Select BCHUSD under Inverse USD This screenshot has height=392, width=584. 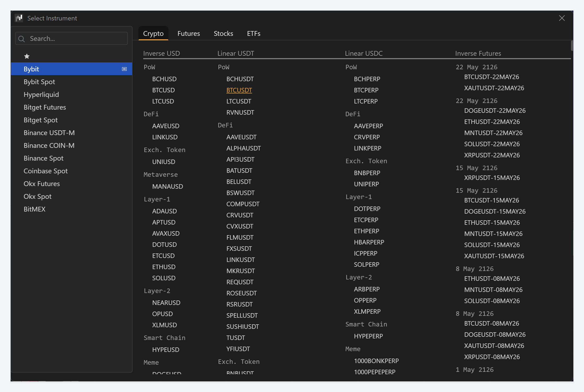click(x=164, y=79)
